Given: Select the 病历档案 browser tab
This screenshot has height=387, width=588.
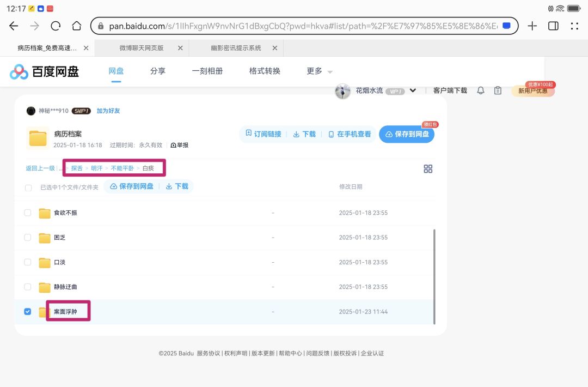Looking at the screenshot, I should (x=47, y=48).
